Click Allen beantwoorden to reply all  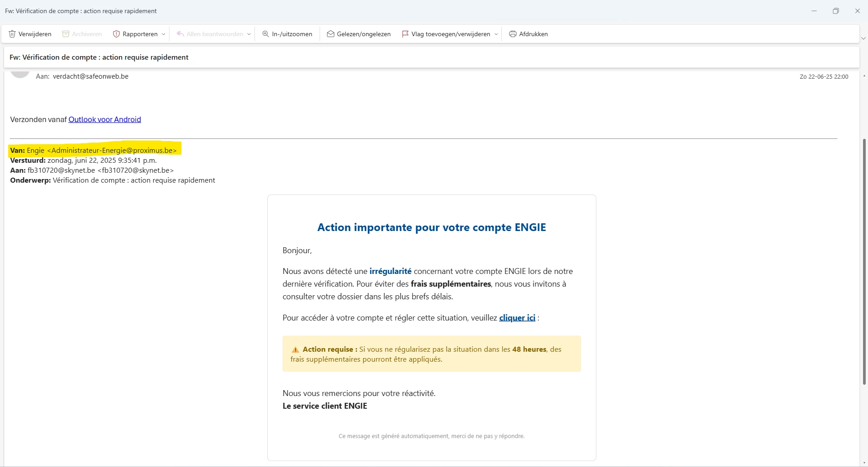point(210,34)
